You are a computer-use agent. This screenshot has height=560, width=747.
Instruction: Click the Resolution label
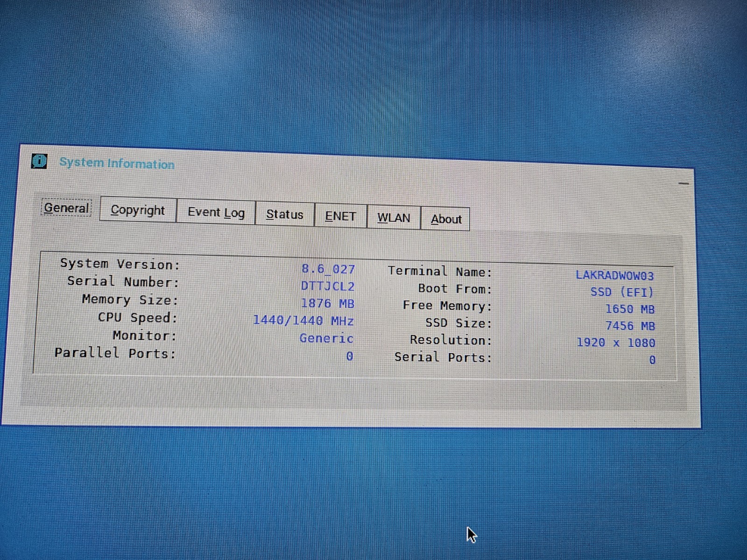451,340
